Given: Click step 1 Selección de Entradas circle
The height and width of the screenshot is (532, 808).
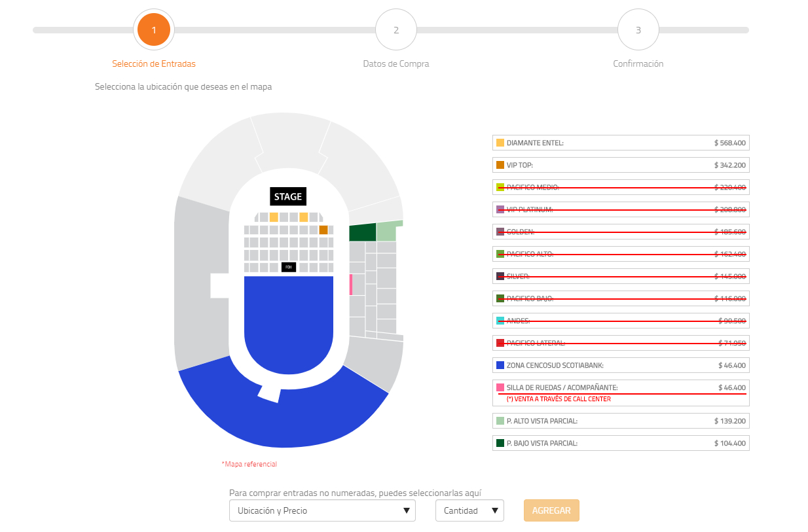Looking at the screenshot, I should click(x=154, y=30).
